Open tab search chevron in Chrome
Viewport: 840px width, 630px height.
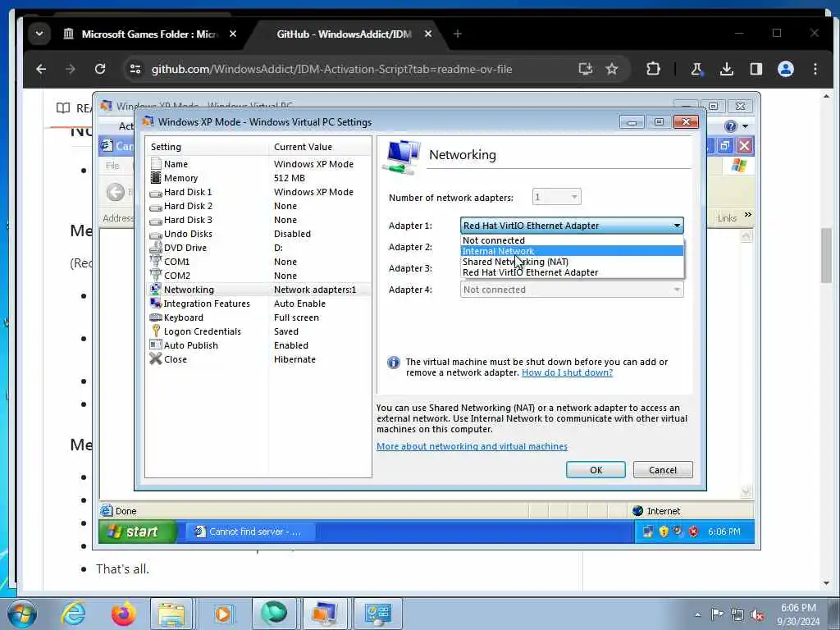pos(39,34)
